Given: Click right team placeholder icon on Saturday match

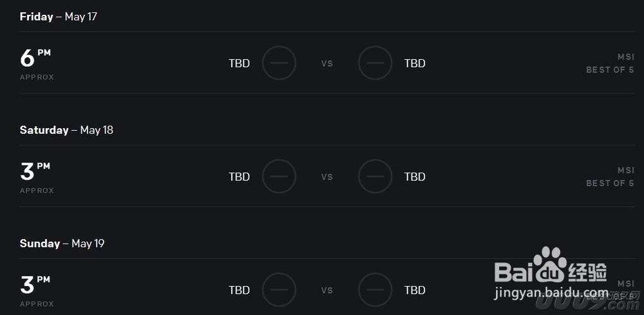Looking at the screenshot, I should pos(375,177).
